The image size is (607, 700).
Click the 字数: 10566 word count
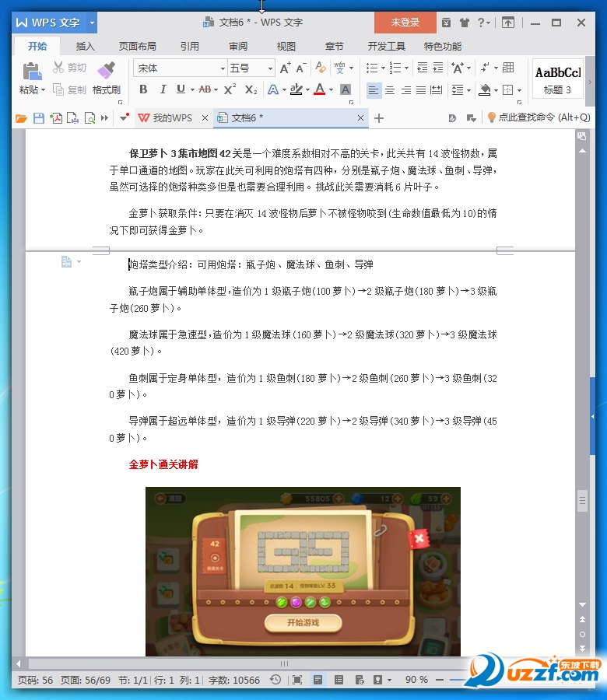pyautogui.click(x=234, y=680)
